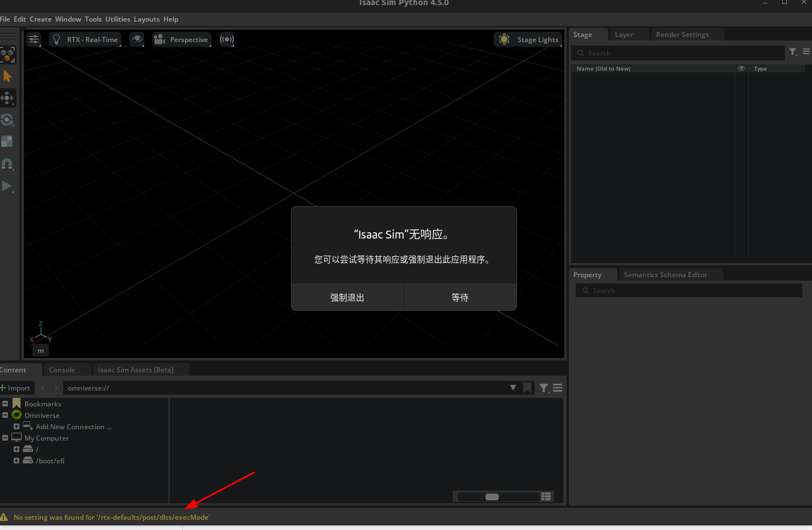812x530 pixels.
Task: Open RTX - Real-Time renderer menu
Action: 85,39
